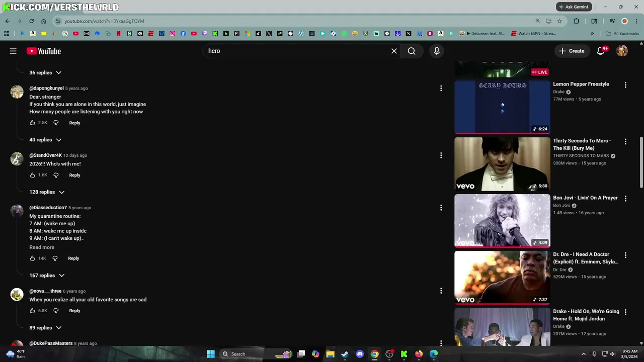
Task: Dislike the '2026!!! Who's with me!' comment
Action: pyautogui.click(x=56, y=175)
